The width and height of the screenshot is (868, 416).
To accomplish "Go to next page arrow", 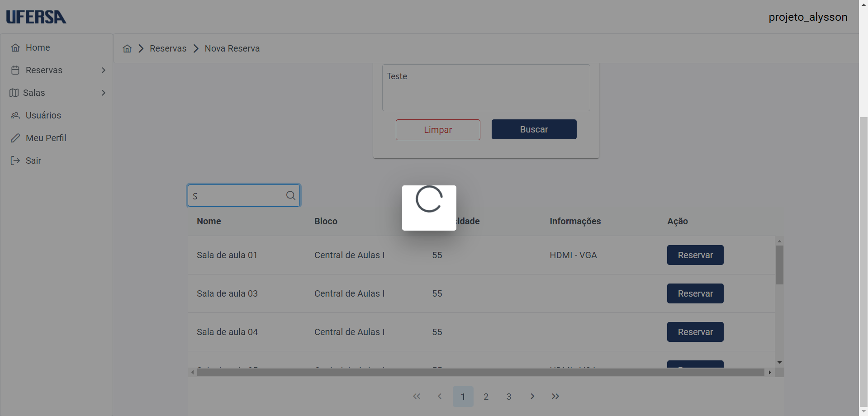I will [x=532, y=396].
